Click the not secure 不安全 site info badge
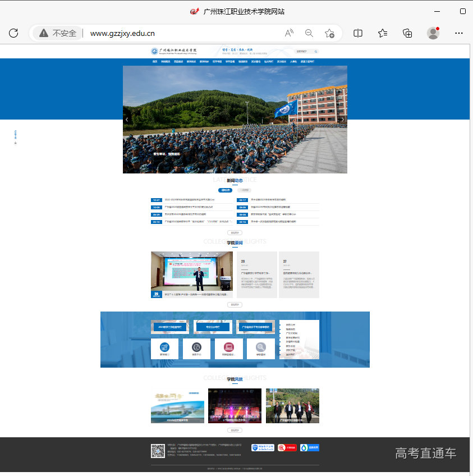 pos(58,33)
